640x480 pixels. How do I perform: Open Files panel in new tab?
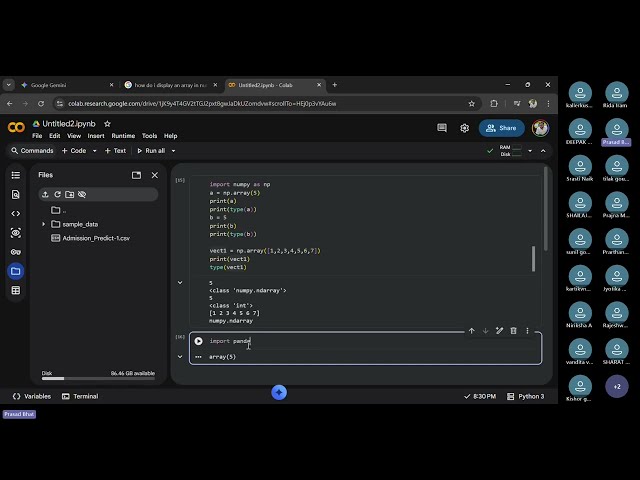pos(136,175)
